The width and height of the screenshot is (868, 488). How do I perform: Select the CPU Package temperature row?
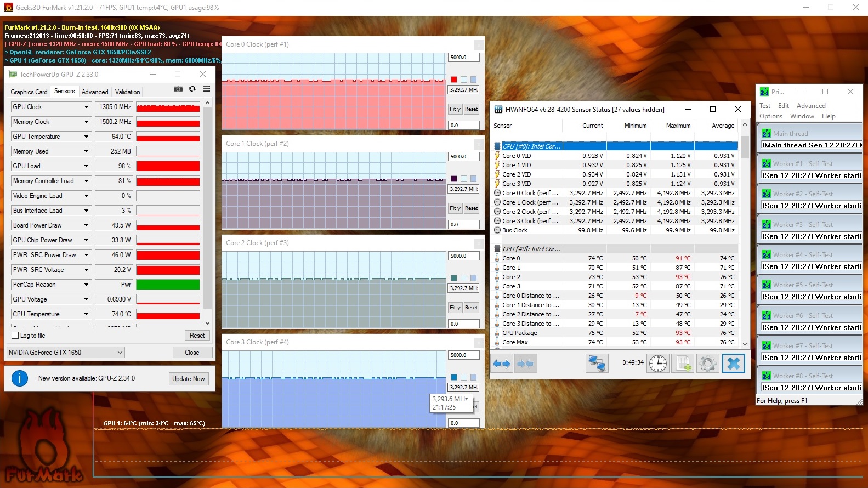tap(616, 333)
